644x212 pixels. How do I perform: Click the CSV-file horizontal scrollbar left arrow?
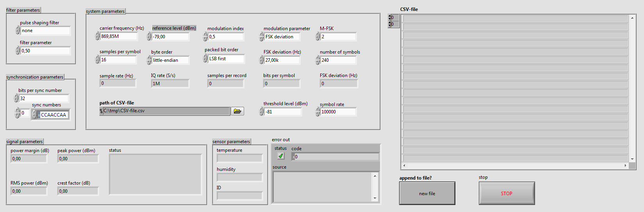coord(404,166)
